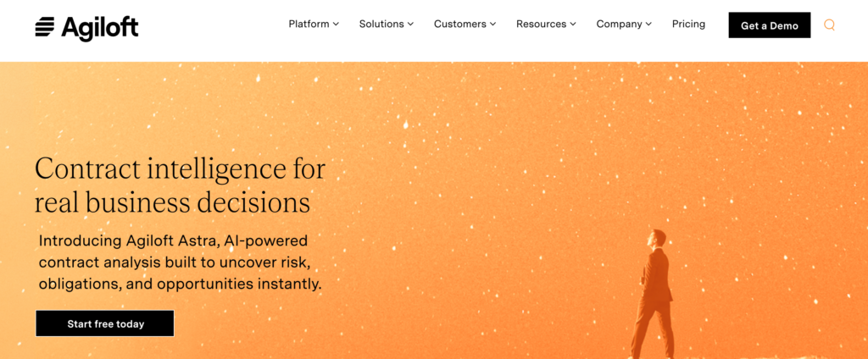The image size is (868, 359).
Task: Expand the chevron next to Resources
Action: [573, 25]
